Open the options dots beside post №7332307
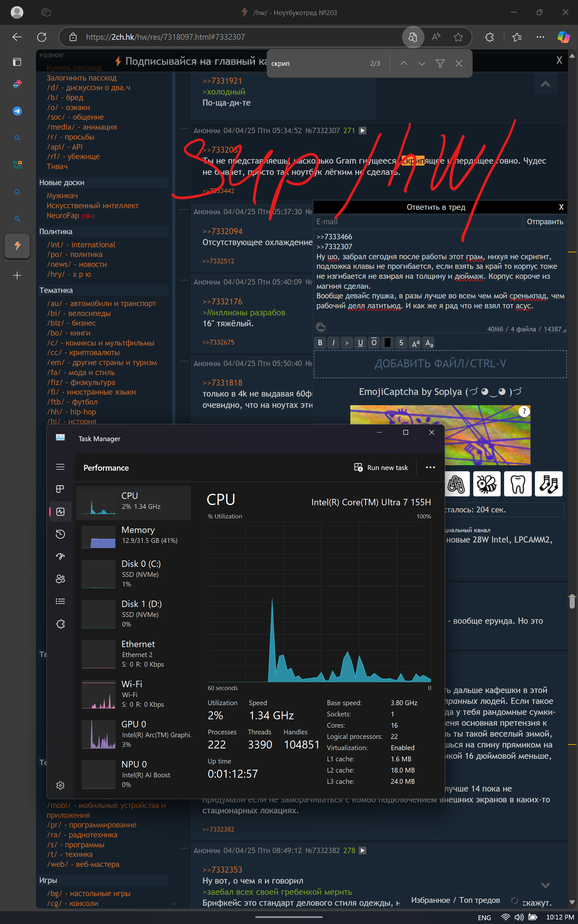578x924 pixels. click(184, 129)
